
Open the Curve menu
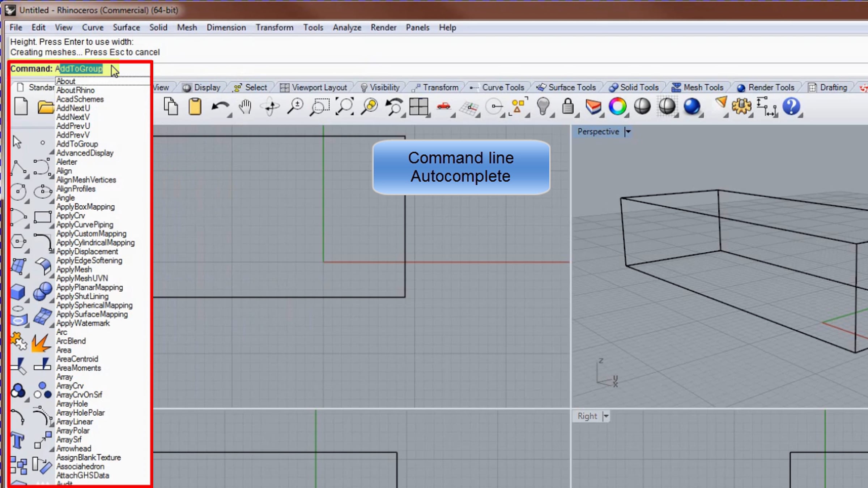point(93,27)
